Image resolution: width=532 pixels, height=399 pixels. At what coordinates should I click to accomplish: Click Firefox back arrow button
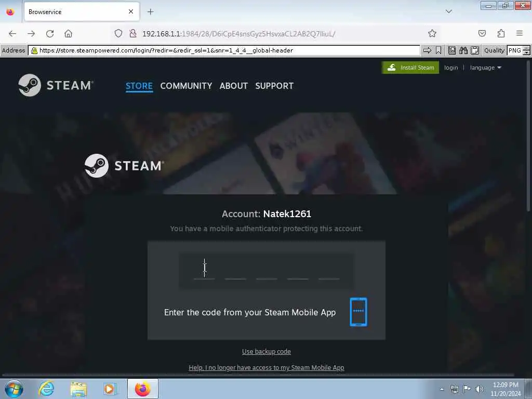click(x=12, y=34)
